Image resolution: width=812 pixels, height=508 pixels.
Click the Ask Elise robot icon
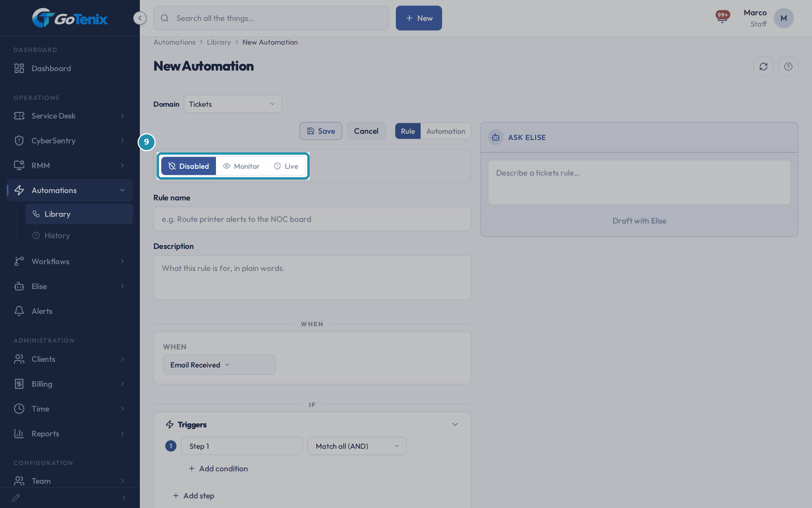tap(496, 137)
